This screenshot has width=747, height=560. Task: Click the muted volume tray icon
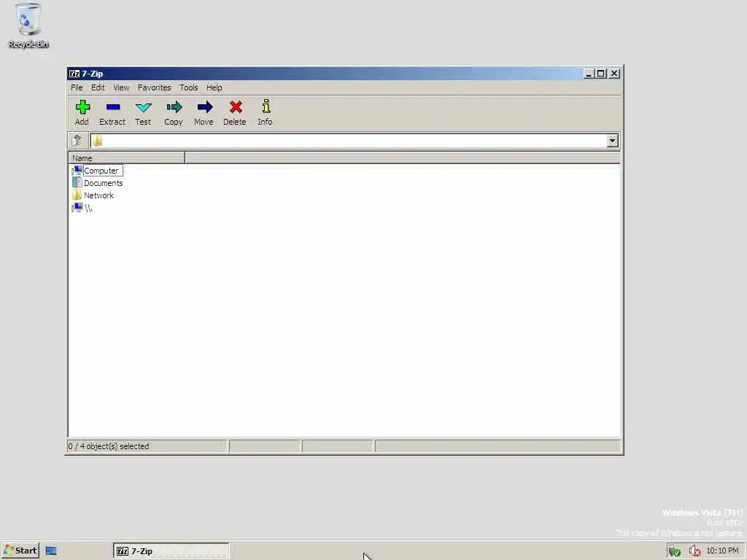(x=694, y=551)
